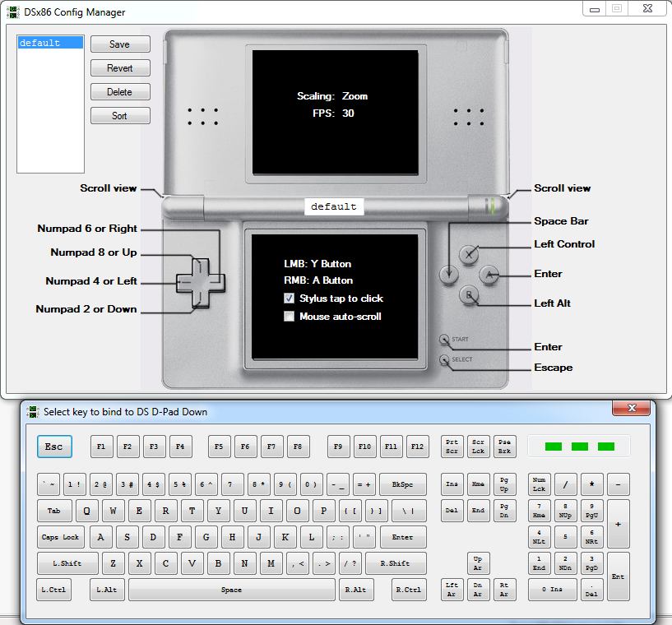Choose the Esc key on the virtual keyboard

point(54,447)
